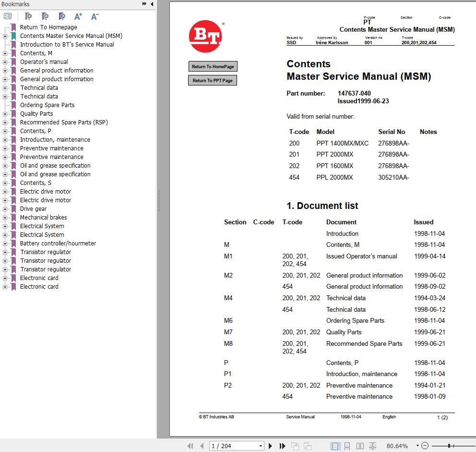Switch to two-page facing layout
This screenshot has height=452, width=476.
pos(360,446)
